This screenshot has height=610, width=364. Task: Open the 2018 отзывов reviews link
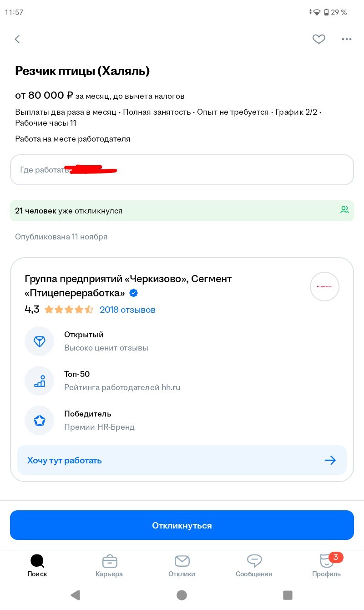pyautogui.click(x=127, y=310)
